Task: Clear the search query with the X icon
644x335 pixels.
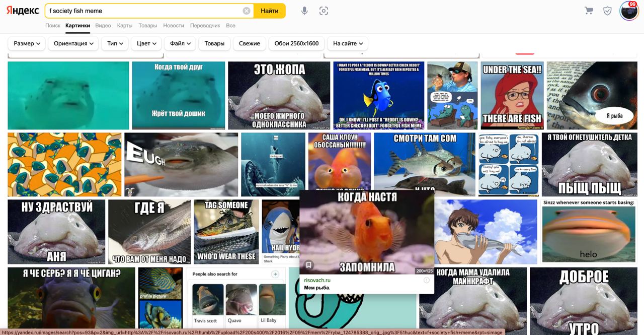Action: [247, 11]
